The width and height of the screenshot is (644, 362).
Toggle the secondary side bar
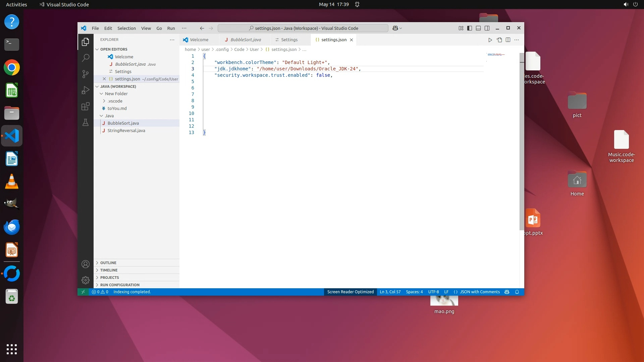pos(487,28)
